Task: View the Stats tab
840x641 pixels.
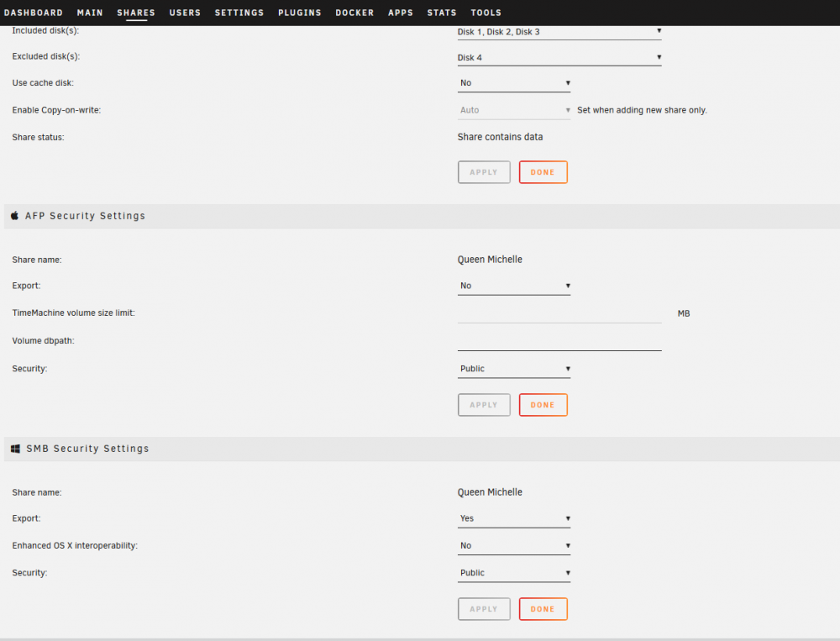Action: click(x=442, y=13)
